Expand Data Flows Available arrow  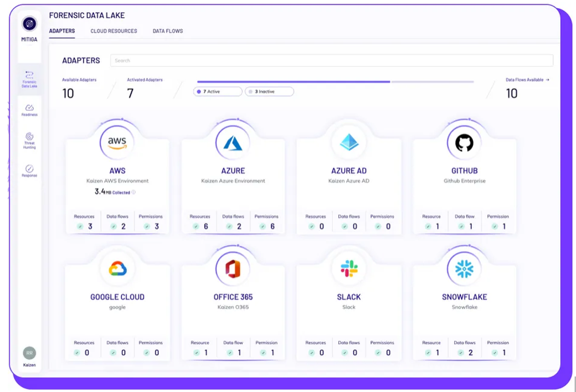coord(547,80)
